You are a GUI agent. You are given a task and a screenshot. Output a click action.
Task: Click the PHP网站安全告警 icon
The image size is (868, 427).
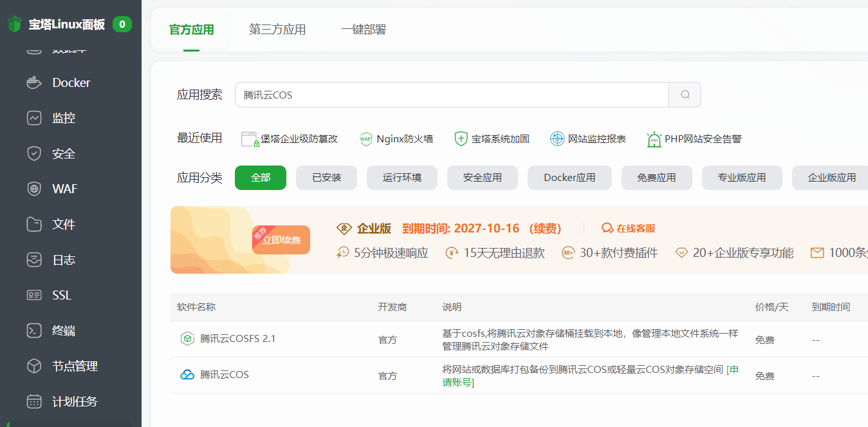pos(654,139)
